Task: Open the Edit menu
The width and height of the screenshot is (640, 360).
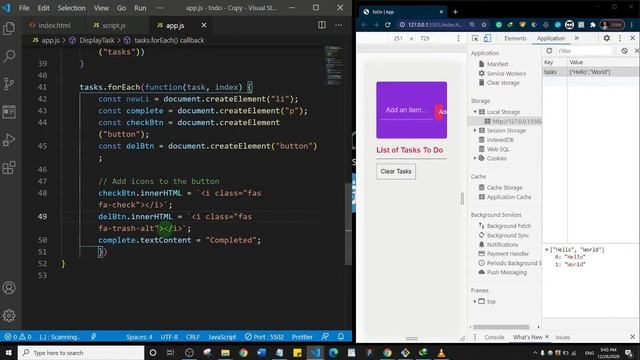Action: click(x=43, y=8)
